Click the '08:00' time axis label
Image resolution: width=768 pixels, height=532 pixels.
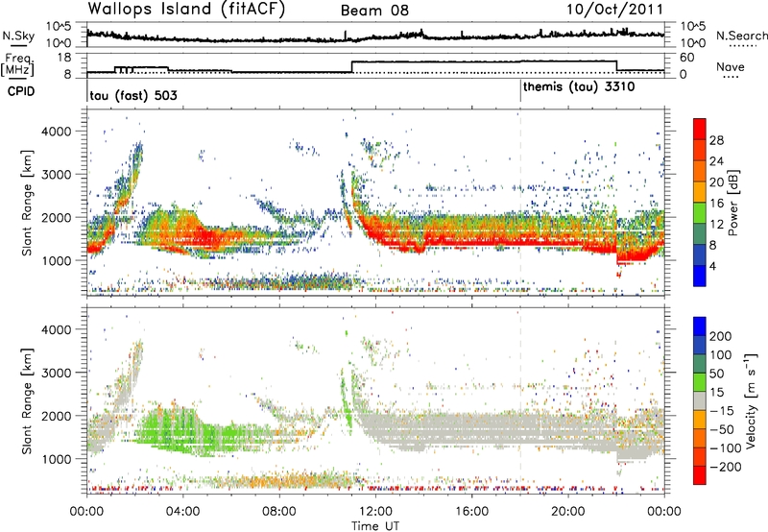click(279, 512)
